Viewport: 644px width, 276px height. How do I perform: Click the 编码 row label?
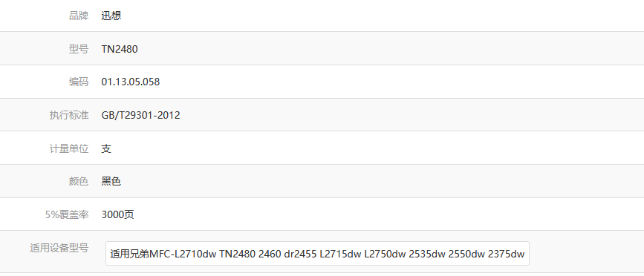(x=79, y=82)
